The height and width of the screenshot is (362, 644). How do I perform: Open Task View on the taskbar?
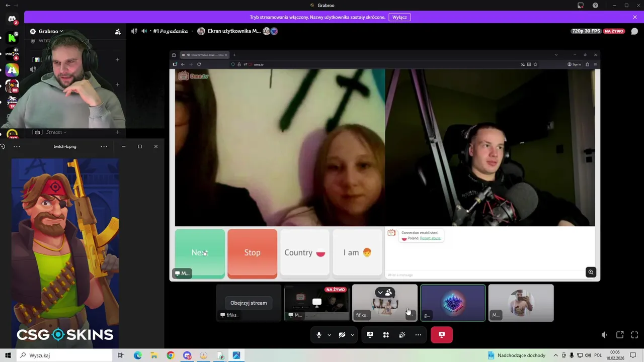pos(121,355)
